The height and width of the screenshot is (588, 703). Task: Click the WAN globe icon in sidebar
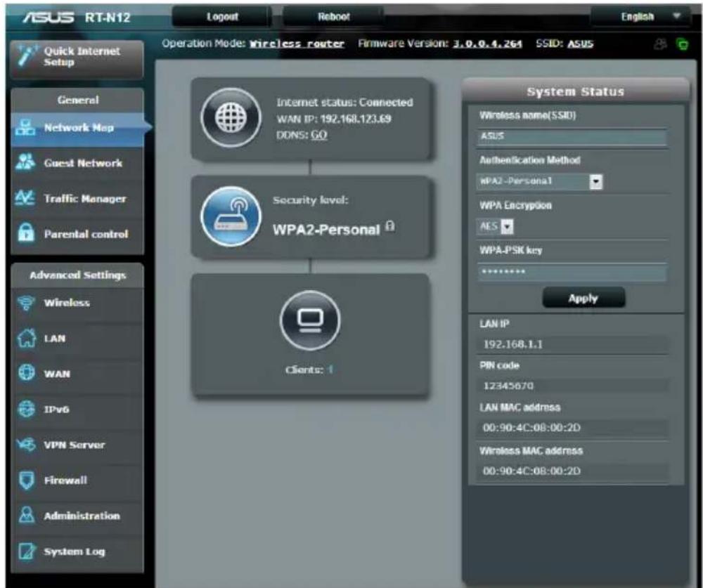26,373
